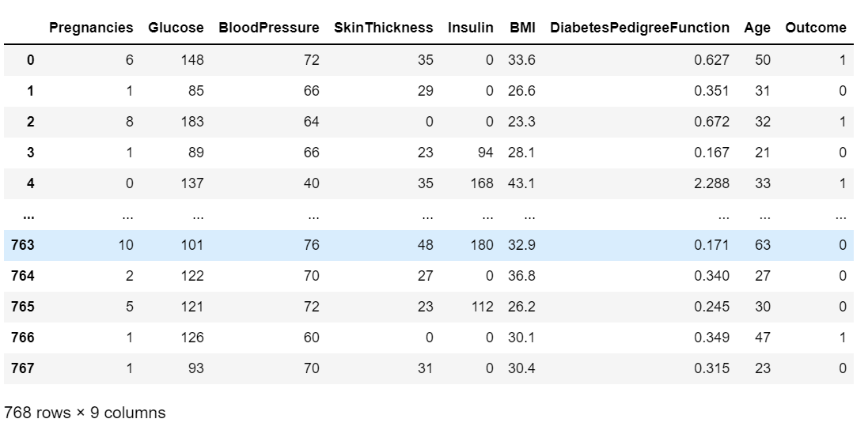Click the Insulin value 168

point(482,183)
